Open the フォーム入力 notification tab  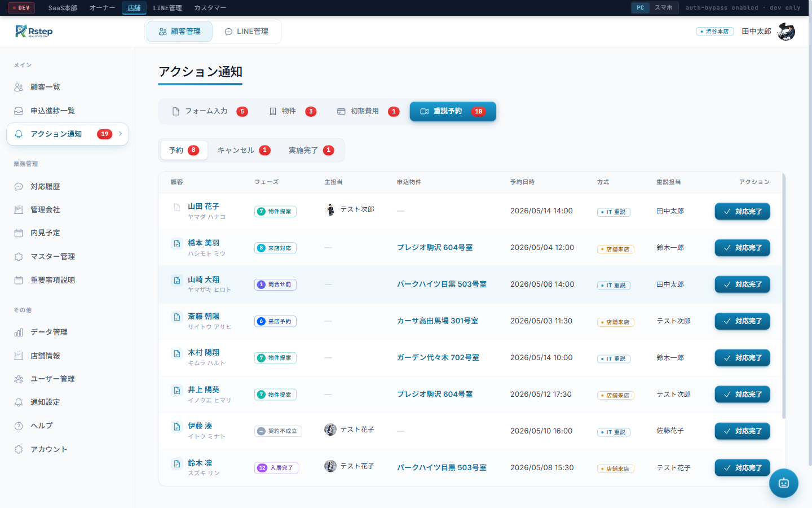(210, 111)
